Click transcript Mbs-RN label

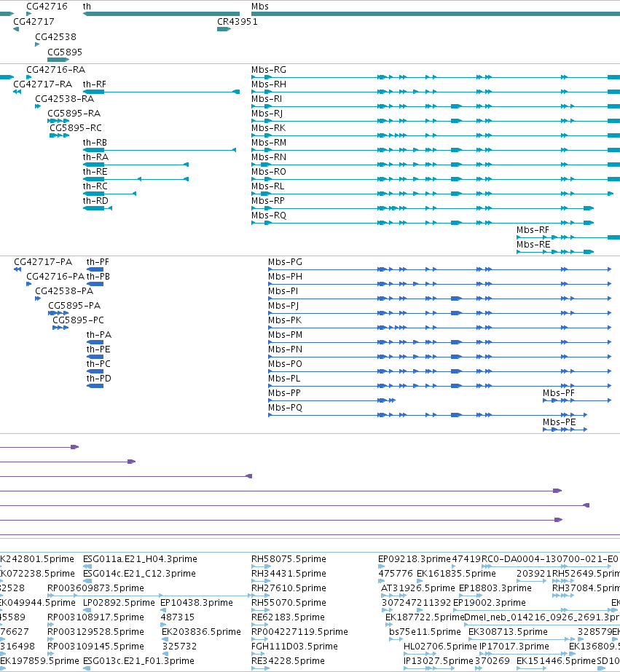(269, 157)
